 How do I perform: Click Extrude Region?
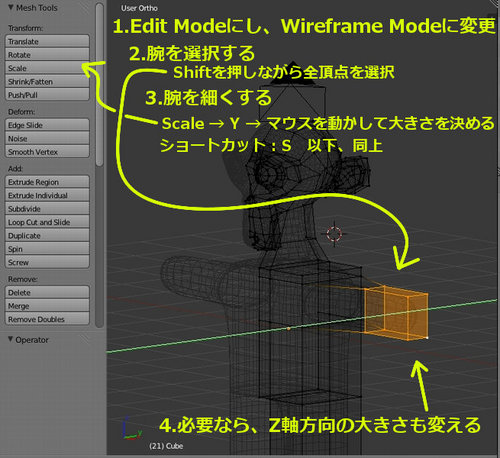(x=47, y=182)
